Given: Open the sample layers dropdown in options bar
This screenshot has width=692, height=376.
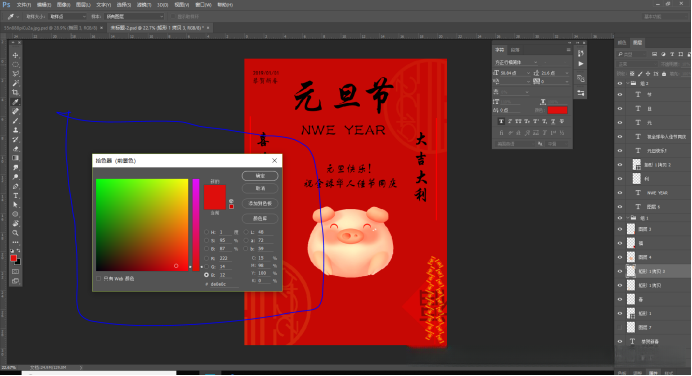Looking at the screenshot, I should (x=134, y=16).
